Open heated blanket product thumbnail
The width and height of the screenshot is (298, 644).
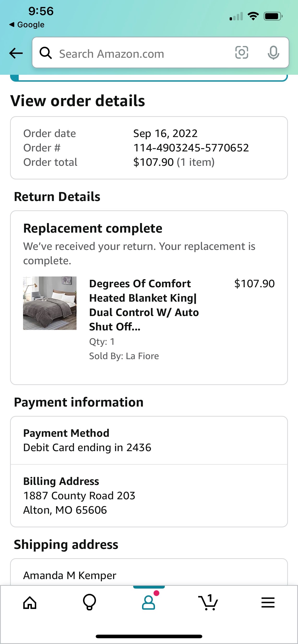coord(50,303)
